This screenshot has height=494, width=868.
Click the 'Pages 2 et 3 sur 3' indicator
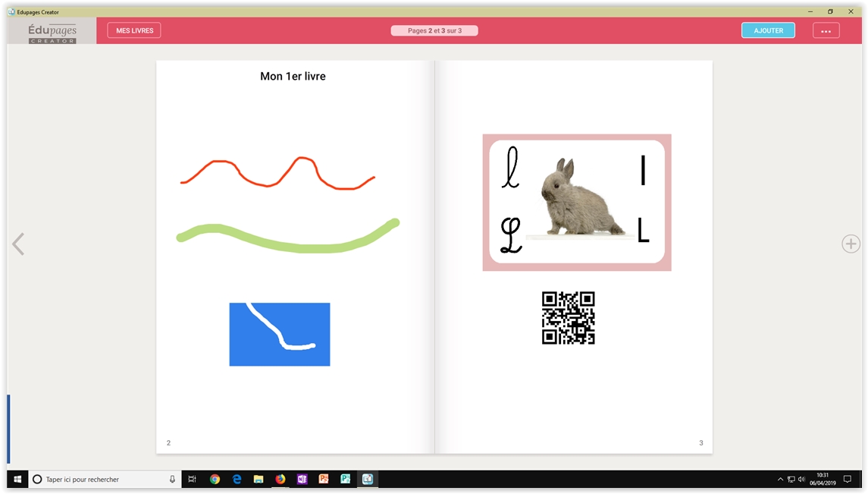click(x=434, y=31)
